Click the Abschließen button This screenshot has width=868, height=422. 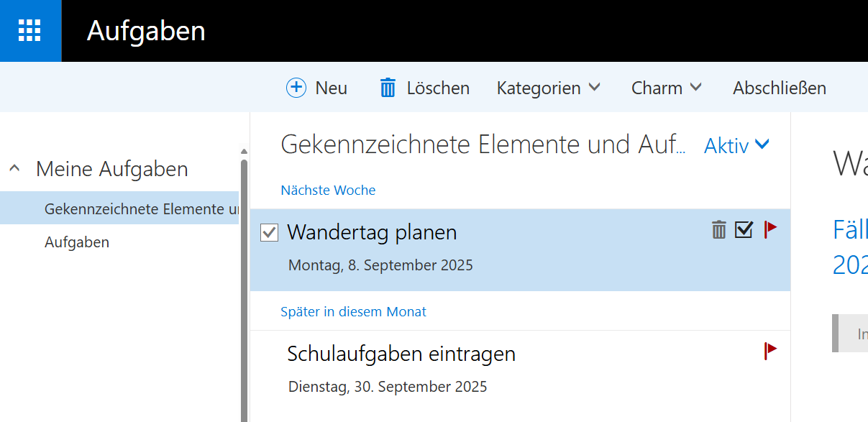(x=779, y=88)
